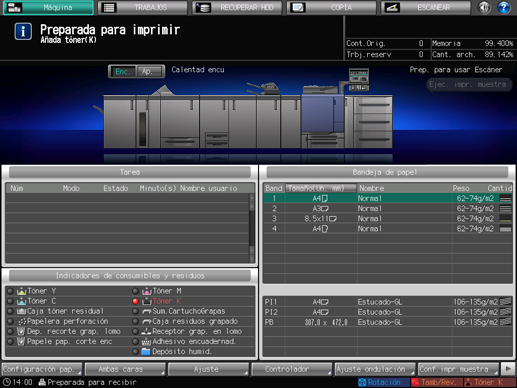Toggle the Ap. button next to Enc.
The width and height of the screenshot is (517, 388).
click(x=150, y=71)
